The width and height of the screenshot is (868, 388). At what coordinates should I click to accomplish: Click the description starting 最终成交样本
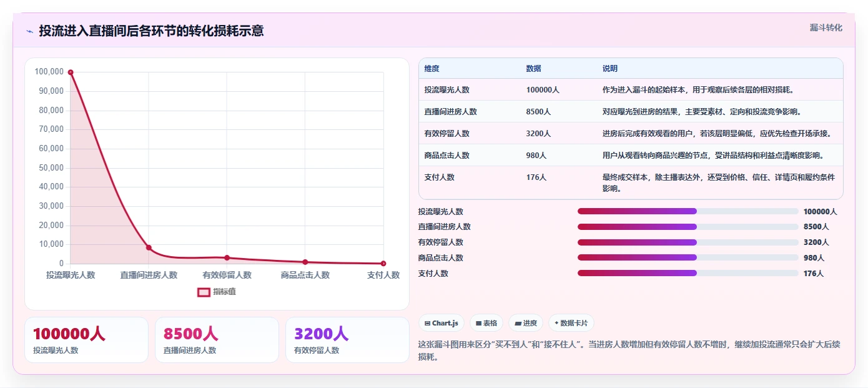719,183
